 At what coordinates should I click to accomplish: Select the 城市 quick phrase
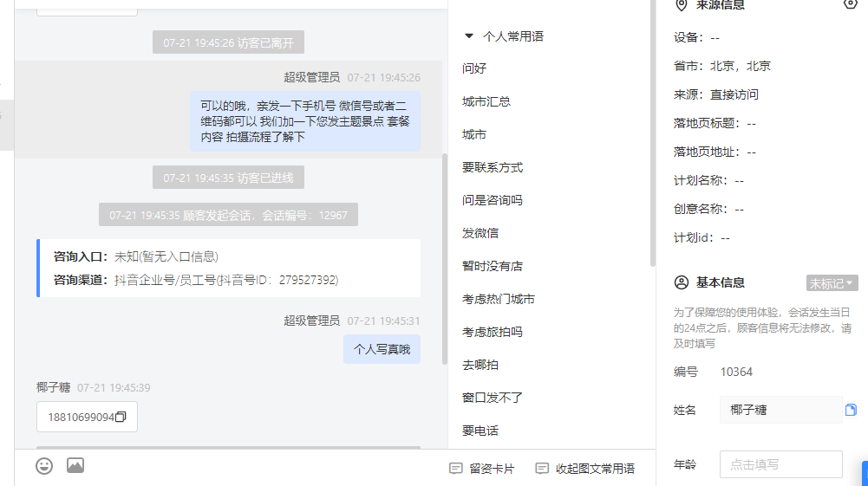point(474,134)
